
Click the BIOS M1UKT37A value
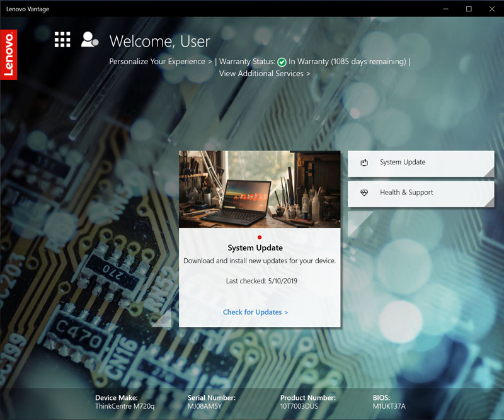point(389,406)
